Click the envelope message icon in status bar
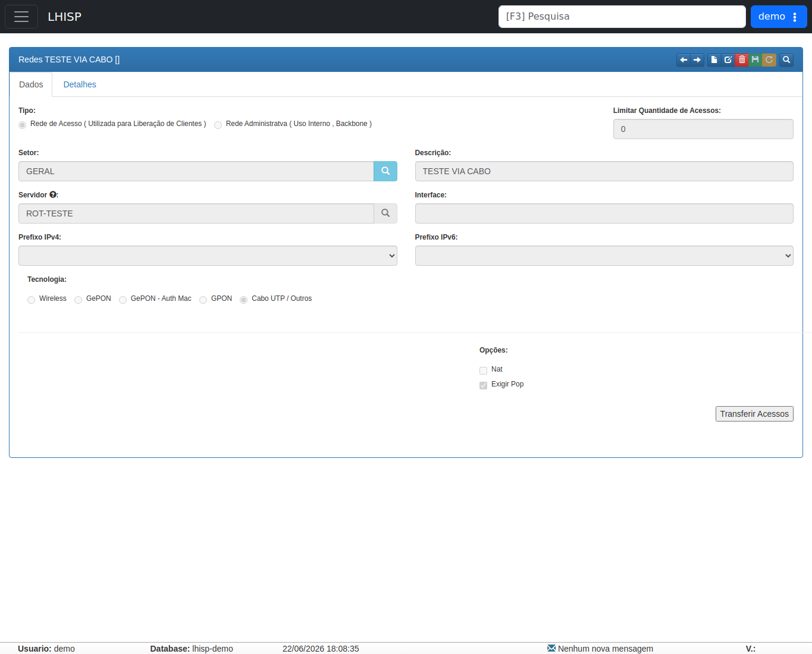Viewport: 812px width, 654px height. click(551, 648)
